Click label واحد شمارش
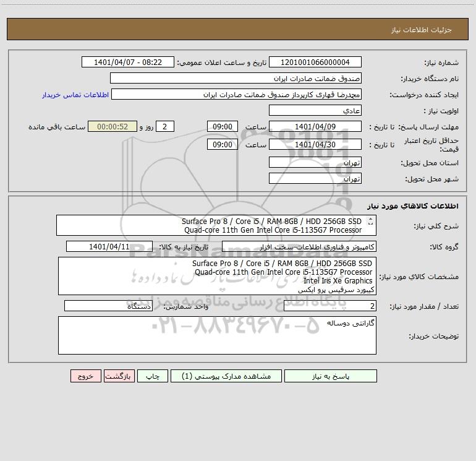This screenshot has width=476, height=461. tap(186, 307)
